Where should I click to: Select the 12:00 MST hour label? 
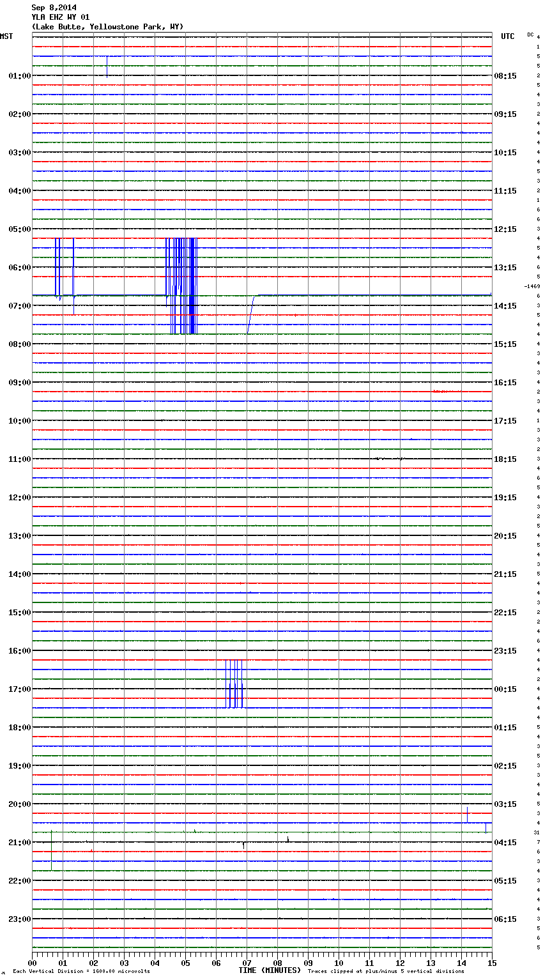[x=20, y=498]
